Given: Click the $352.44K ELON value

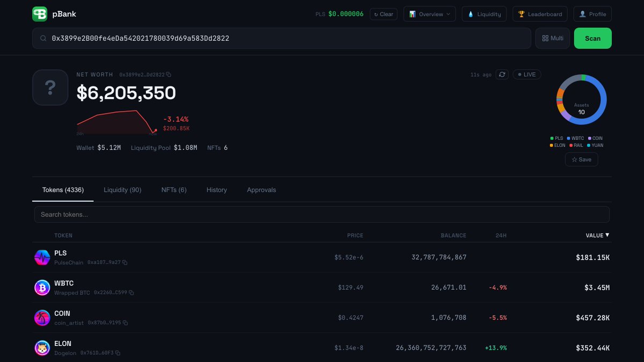Looking at the screenshot, I should [593, 348].
